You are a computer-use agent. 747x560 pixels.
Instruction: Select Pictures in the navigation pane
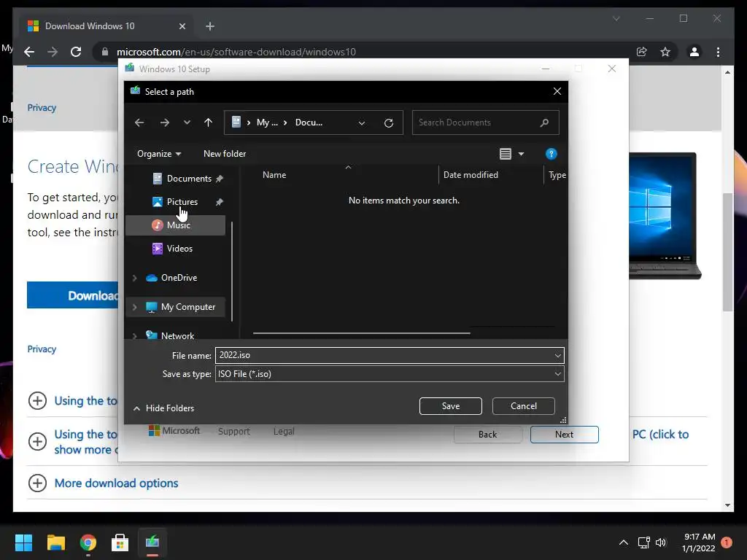click(182, 202)
